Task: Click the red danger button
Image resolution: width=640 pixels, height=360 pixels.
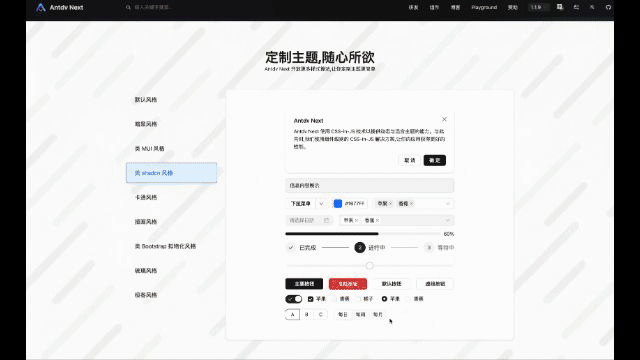Action: [348, 284]
